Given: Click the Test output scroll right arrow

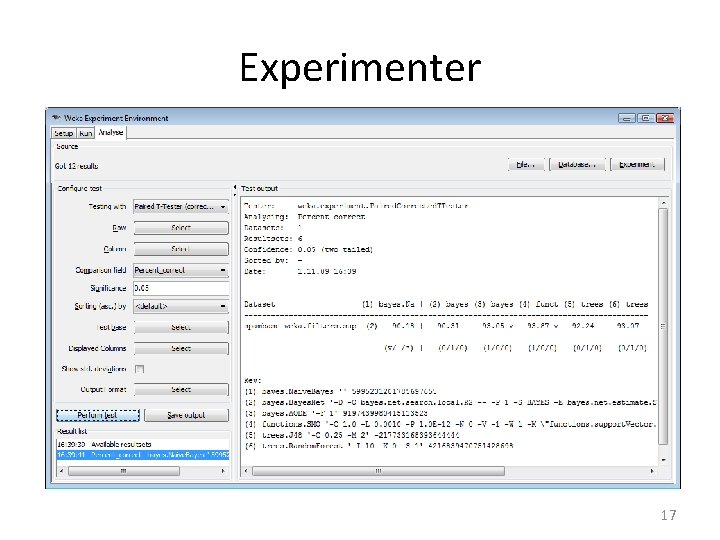Looking at the screenshot, I should (652, 471).
